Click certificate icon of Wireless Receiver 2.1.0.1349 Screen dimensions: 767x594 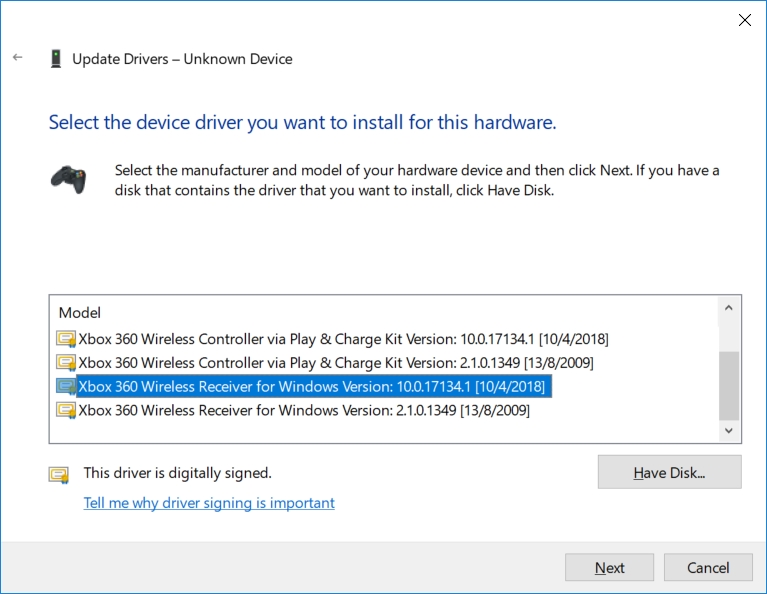[66, 410]
